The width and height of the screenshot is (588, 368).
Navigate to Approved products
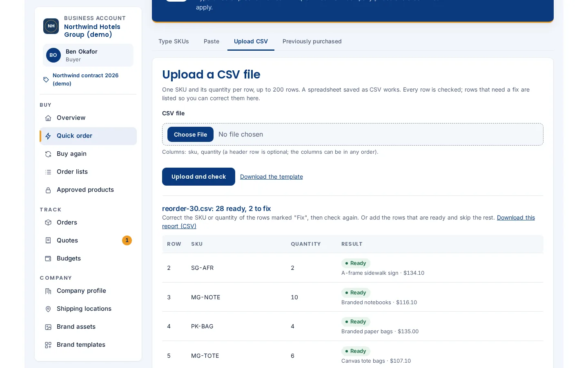(88, 190)
